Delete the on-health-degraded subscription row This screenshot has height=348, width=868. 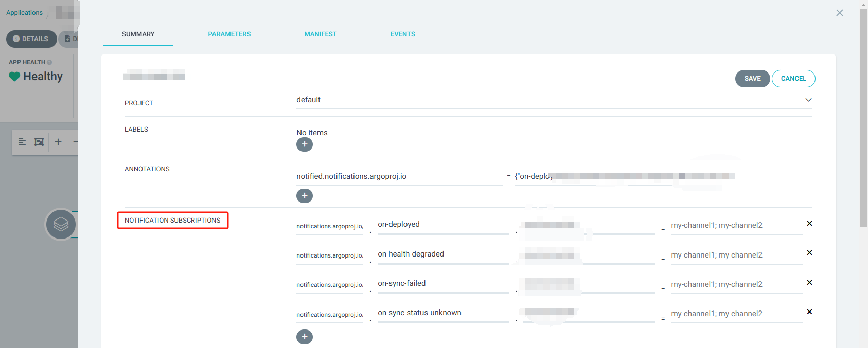coord(809,253)
